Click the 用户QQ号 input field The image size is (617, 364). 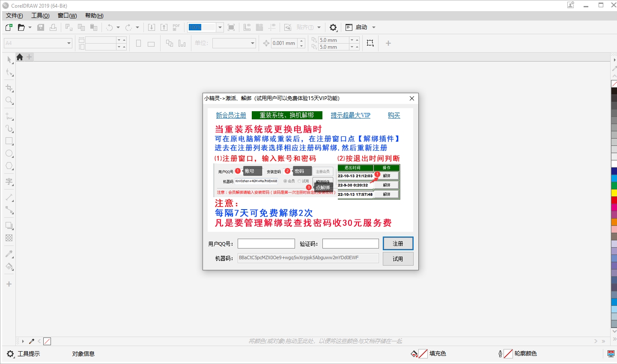tap(266, 244)
